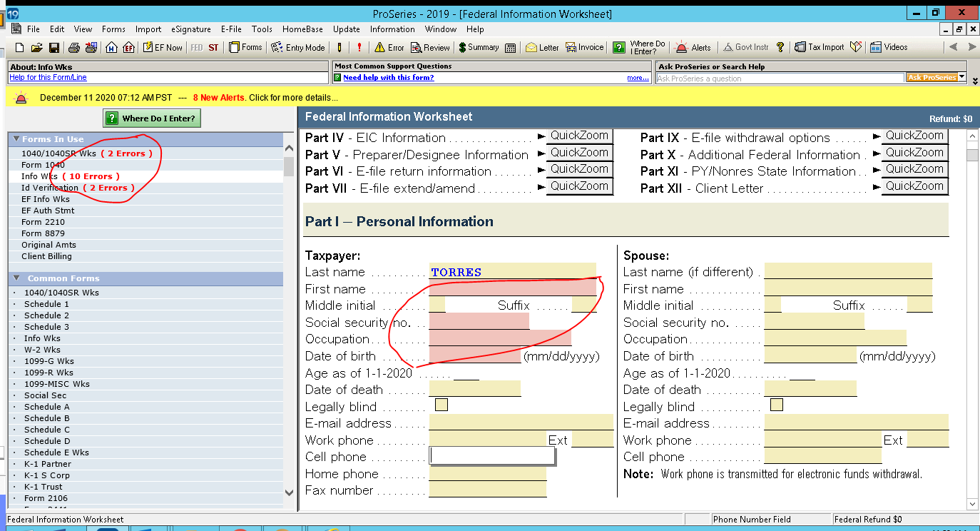Image resolution: width=980 pixels, height=531 pixels.
Task: Print using the printer icon
Action: (x=73, y=48)
